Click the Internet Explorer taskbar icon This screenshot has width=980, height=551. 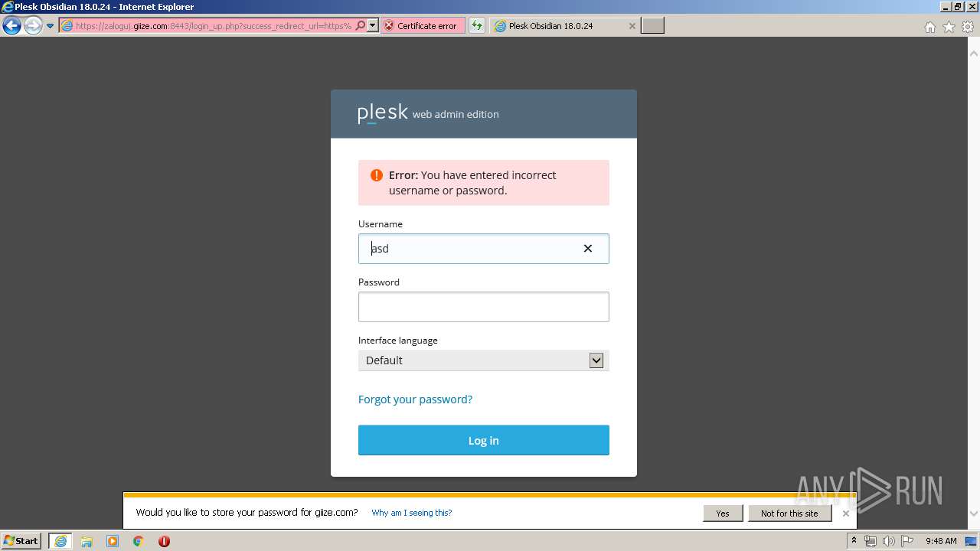coord(60,541)
